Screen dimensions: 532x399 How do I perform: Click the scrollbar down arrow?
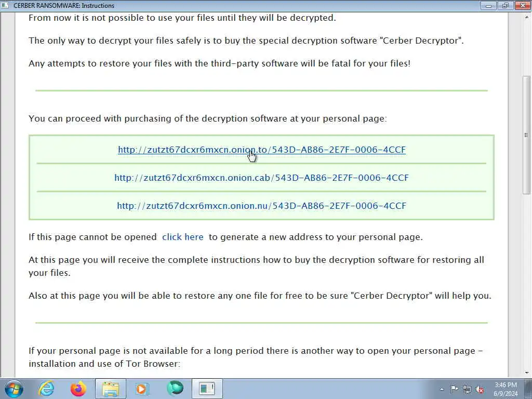point(526,373)
